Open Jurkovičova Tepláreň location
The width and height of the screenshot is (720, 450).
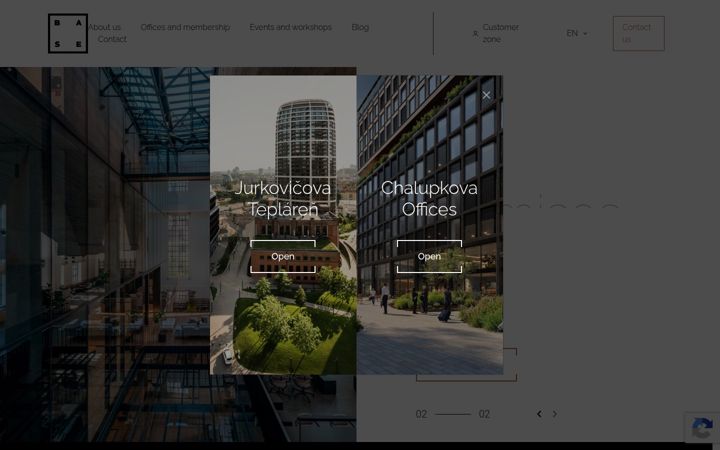pyautogui.click(x=283, y=257)
